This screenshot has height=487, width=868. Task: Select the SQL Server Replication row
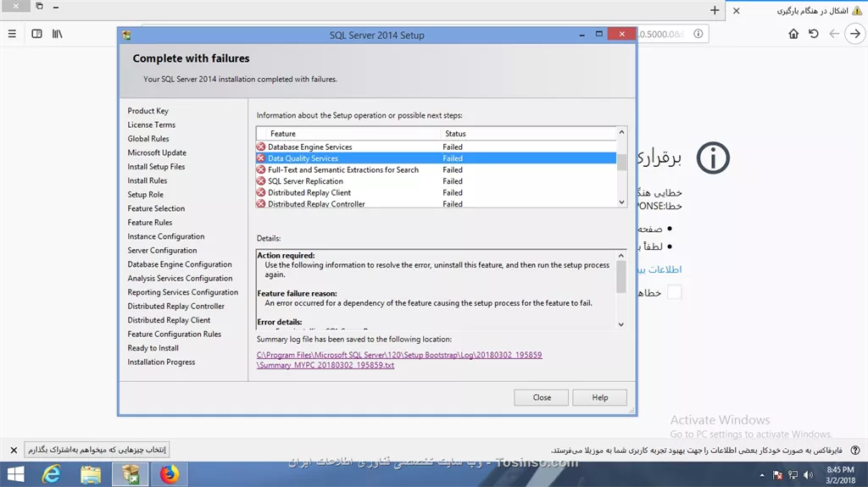(436, 181)
